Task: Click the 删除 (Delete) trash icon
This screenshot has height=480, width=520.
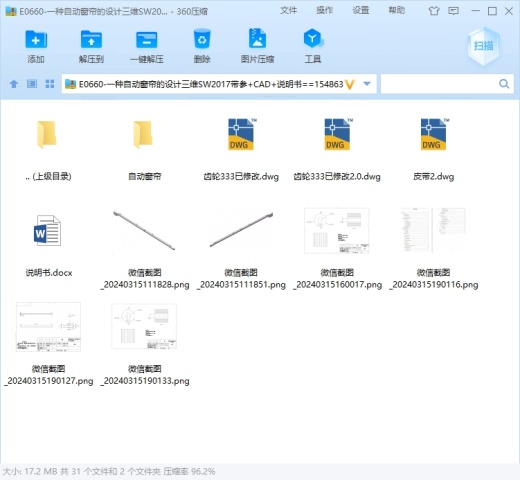Action: (202, 39)
